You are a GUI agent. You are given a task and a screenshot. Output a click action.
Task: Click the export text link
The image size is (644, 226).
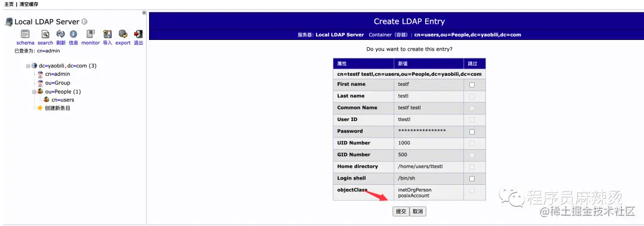click(123, 43)
